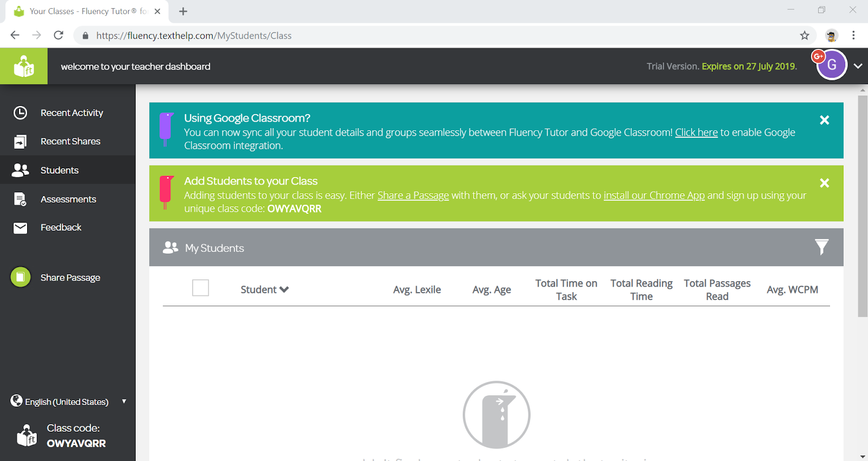Open the English (United States) language dropdown
Image resolution: width=868 pixels, height=461 pixels.
pos(68,402)
